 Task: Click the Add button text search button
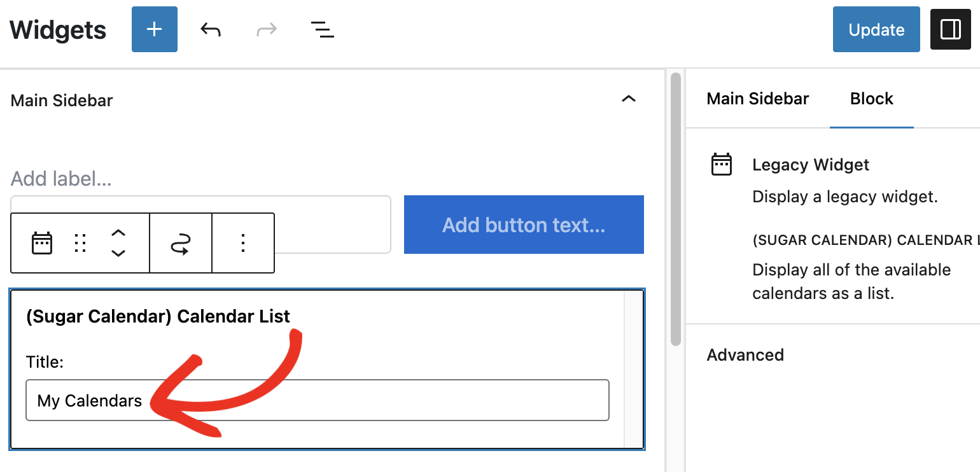click(x=524, y=225)
